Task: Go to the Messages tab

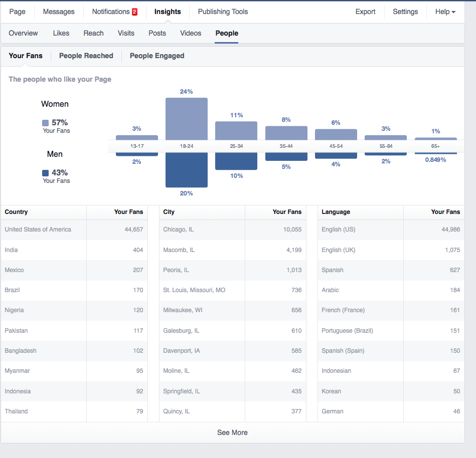Action: point(59,12)
